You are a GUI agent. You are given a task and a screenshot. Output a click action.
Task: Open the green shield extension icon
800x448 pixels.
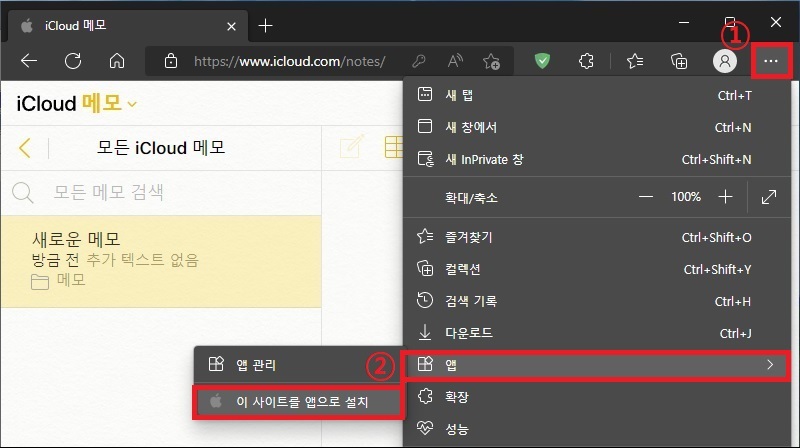click(542, 61)
